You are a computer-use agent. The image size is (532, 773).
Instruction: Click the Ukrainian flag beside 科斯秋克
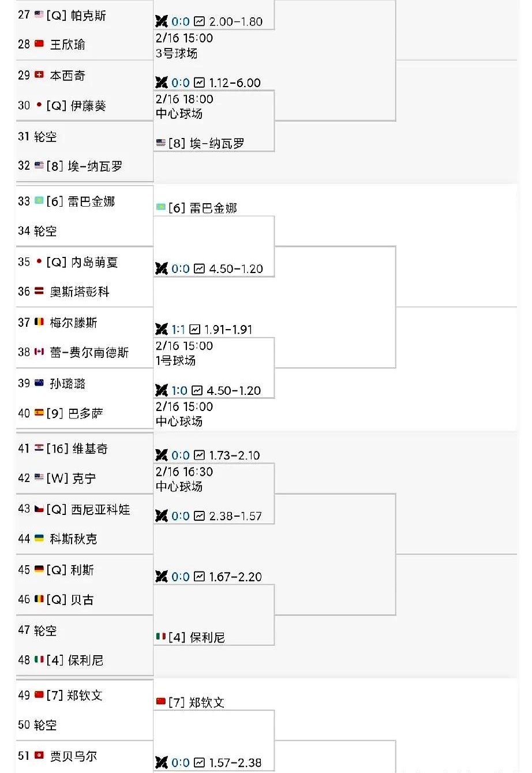(x=39, y=538)
